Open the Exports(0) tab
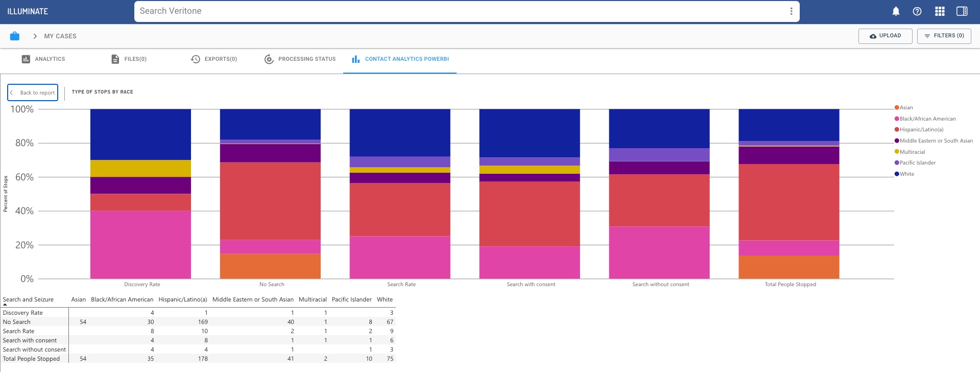 coord(214,59)
